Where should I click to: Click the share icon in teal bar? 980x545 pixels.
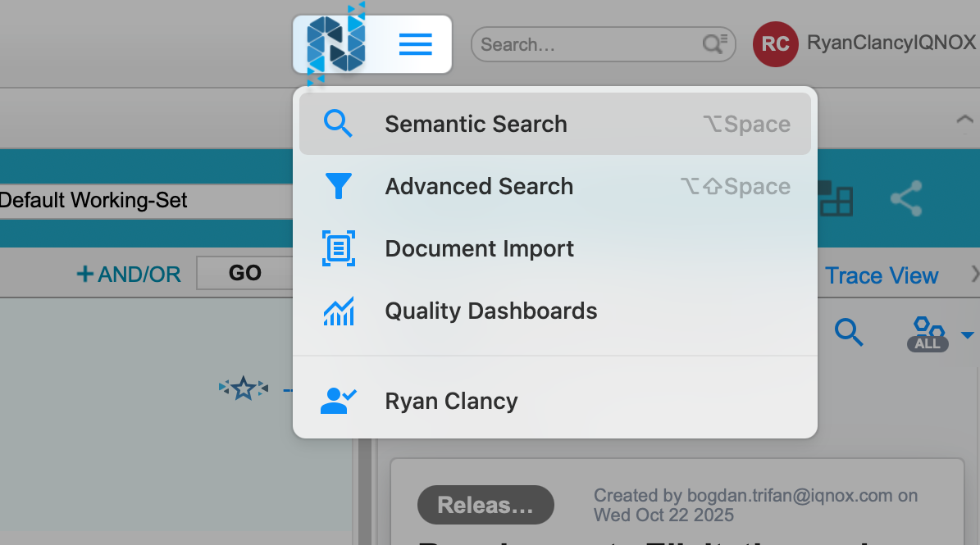[906, 198]
